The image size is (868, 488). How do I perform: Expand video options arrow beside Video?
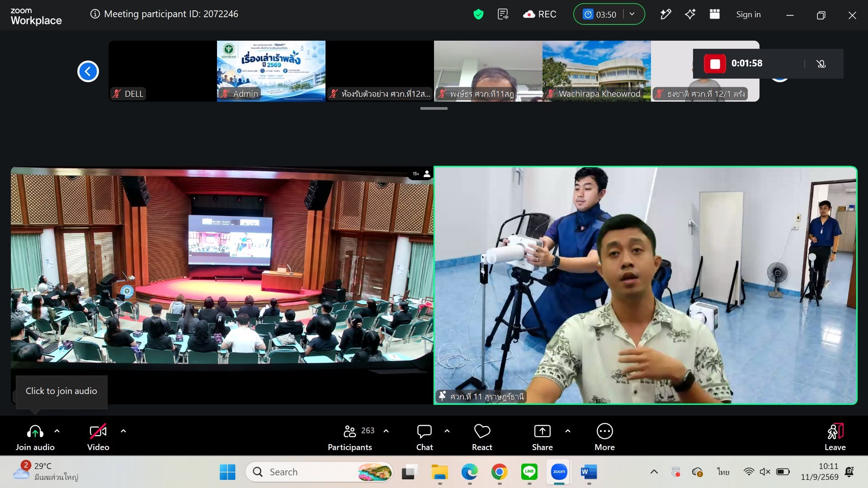pyautogui.click(x=123, y=431)
